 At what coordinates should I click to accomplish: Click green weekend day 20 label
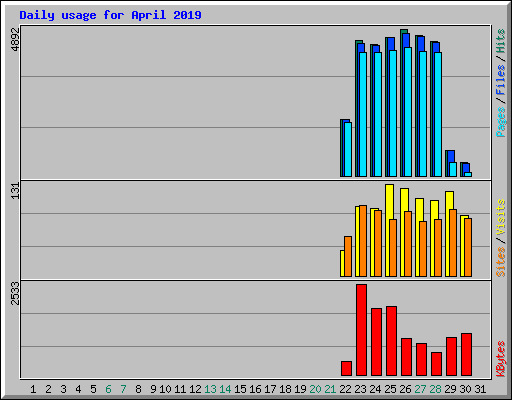coord(315,389)
